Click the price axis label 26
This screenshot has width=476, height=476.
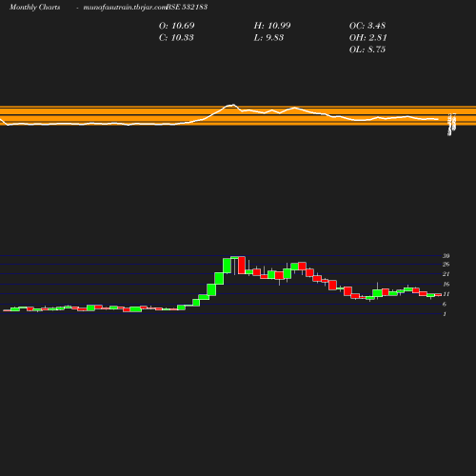coord(446,264)
